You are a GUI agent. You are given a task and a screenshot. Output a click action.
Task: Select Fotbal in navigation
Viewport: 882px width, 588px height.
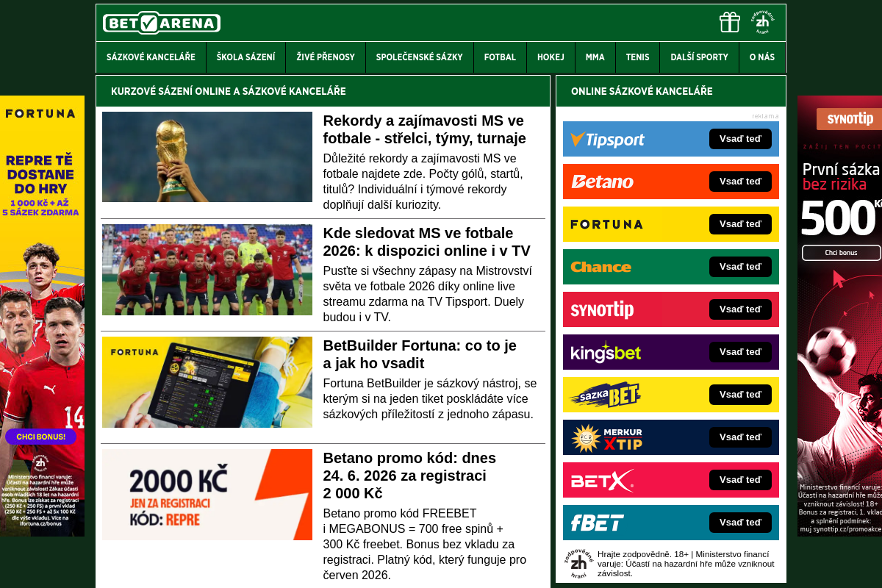(500, 57)
